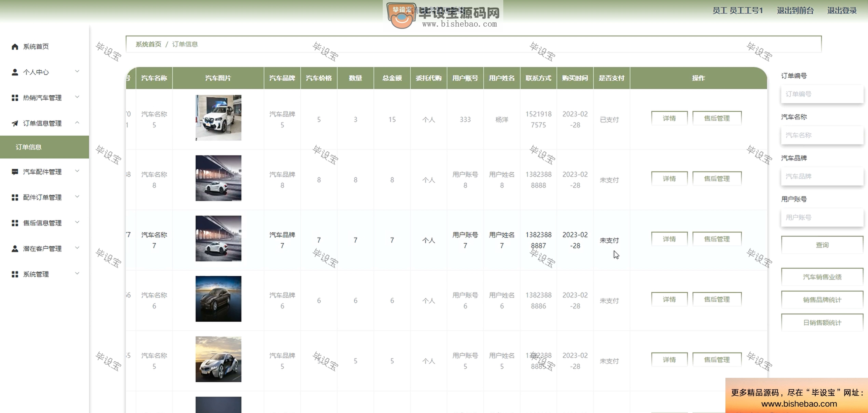Screen dimensions: 868x413
Task: Click the 总金额 column header
Action: pos(392,78)
